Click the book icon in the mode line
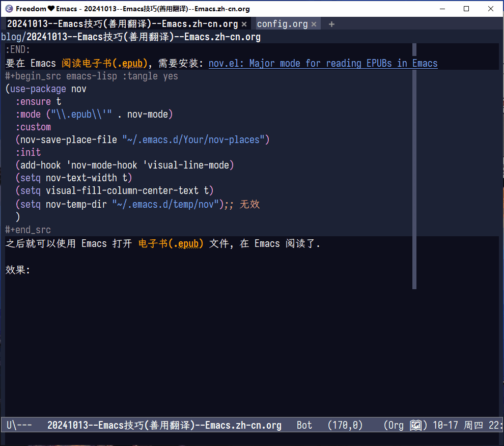The image size is (504, 446). (415, 425)
